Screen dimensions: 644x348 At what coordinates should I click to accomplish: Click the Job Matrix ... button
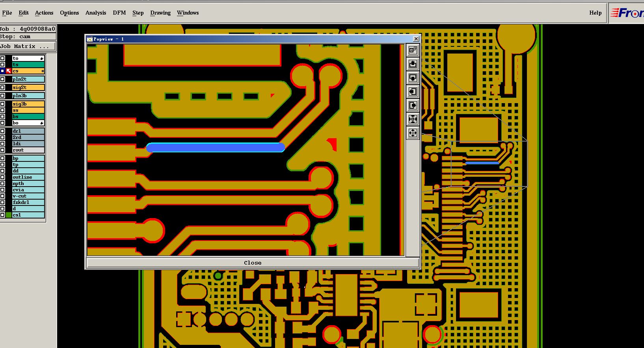[x=28, y=46]
